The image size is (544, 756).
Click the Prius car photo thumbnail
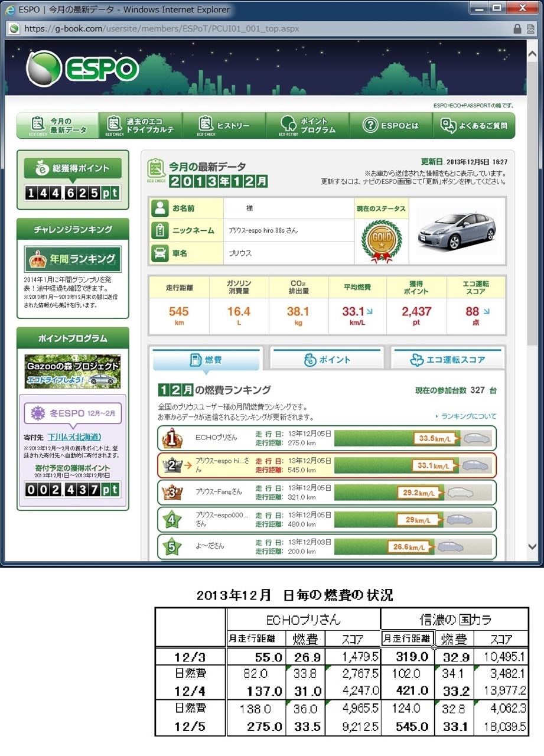coord(457,231)
